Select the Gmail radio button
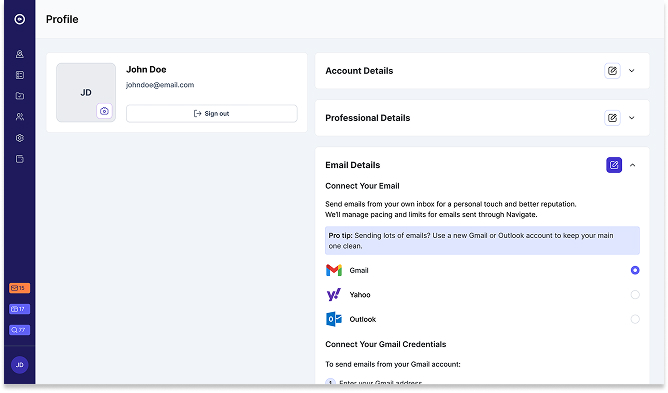668x393 pixels. pos(635,270)
